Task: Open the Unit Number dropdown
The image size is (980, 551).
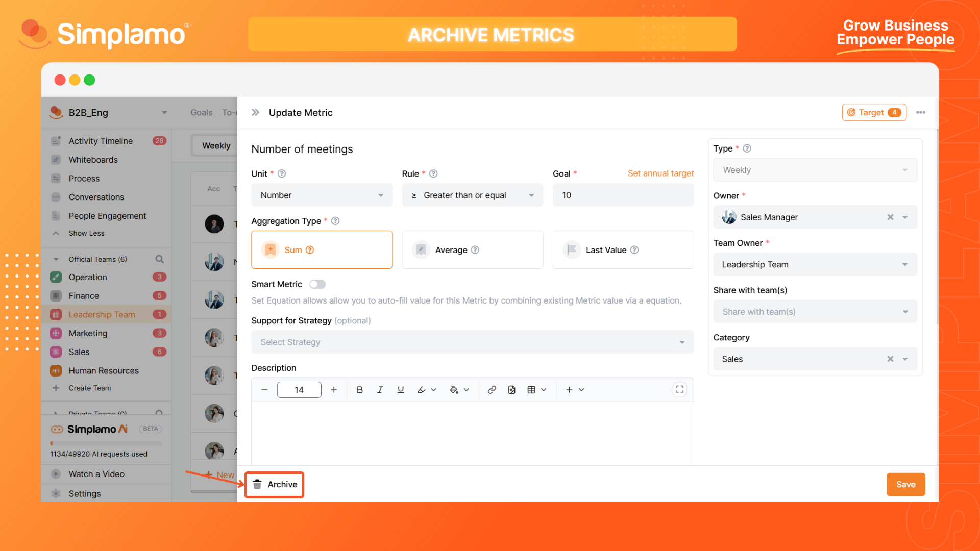Action: click(322, 195)
